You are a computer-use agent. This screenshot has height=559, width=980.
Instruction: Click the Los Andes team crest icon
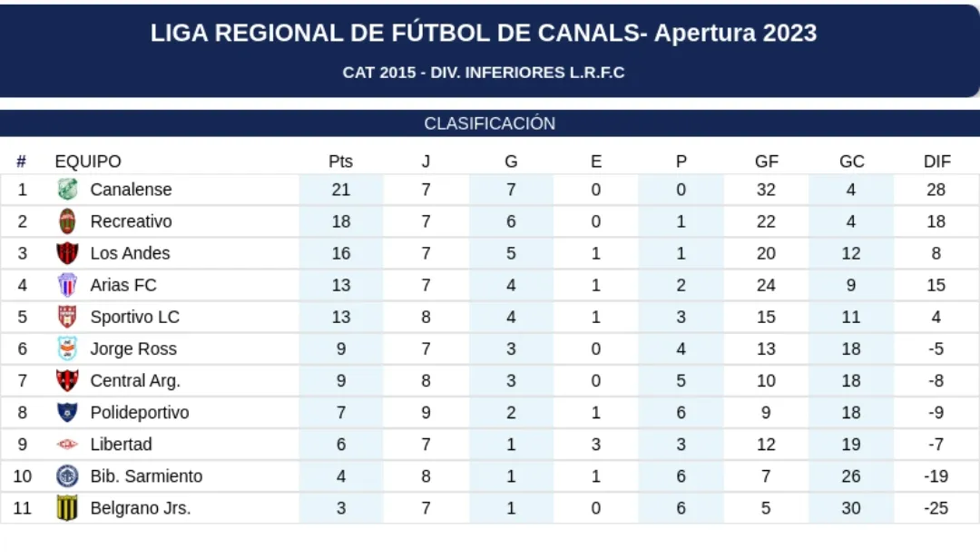(68, 253)
